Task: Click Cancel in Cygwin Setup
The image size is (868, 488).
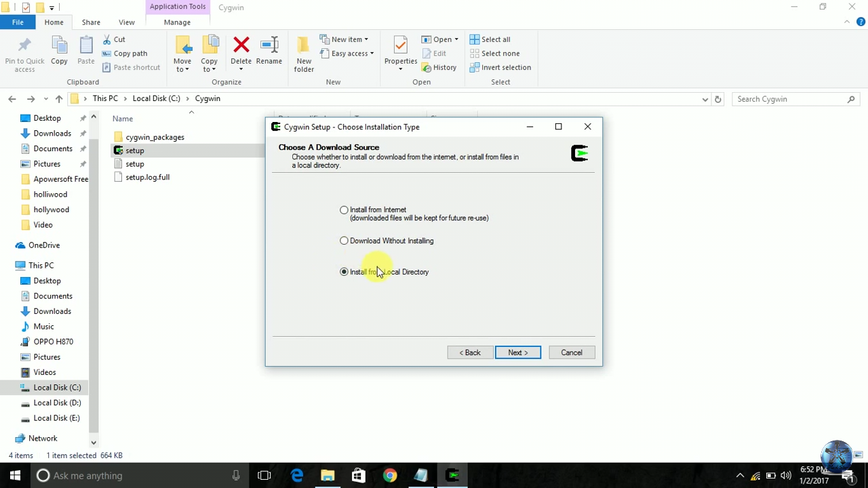Action: click(x=572, y=352)
